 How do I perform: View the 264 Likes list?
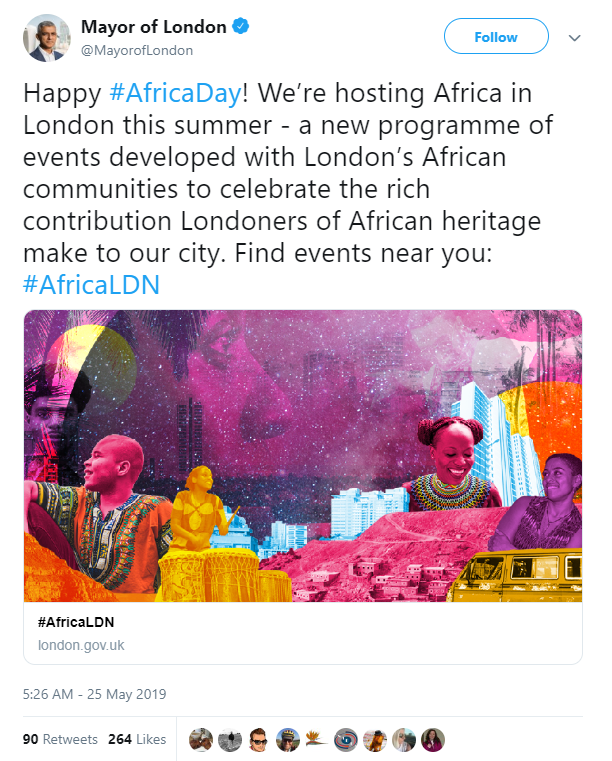[x=137, y=739]
